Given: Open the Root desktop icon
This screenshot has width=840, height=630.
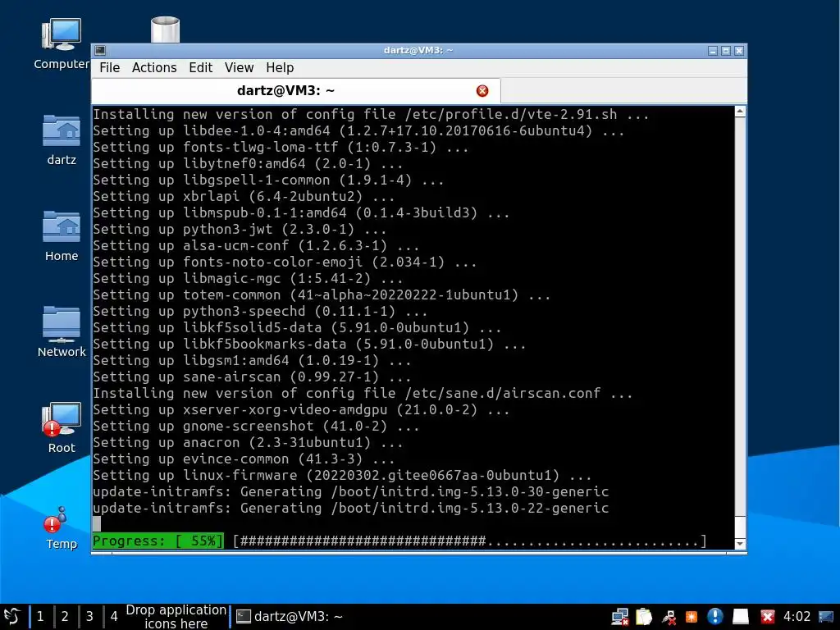Looking at the screenshot, I should [61, 427].
